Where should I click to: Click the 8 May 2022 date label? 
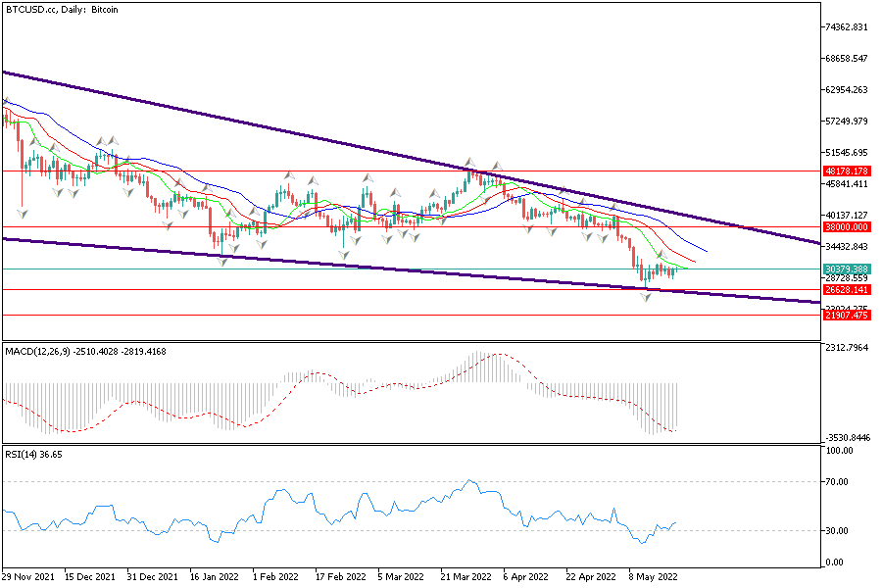(x=652, y=577)
